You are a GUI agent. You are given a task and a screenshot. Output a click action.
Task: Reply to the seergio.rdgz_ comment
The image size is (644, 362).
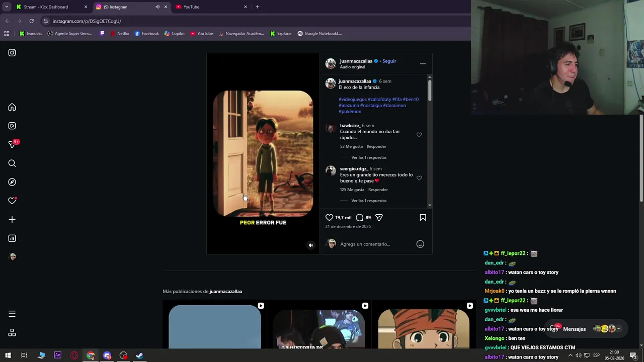point(378,190)
